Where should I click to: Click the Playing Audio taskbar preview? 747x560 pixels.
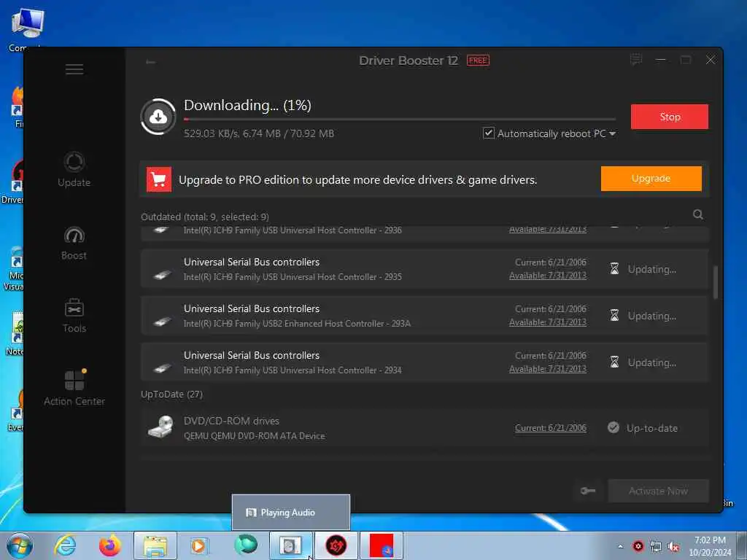tap(290, 513)
